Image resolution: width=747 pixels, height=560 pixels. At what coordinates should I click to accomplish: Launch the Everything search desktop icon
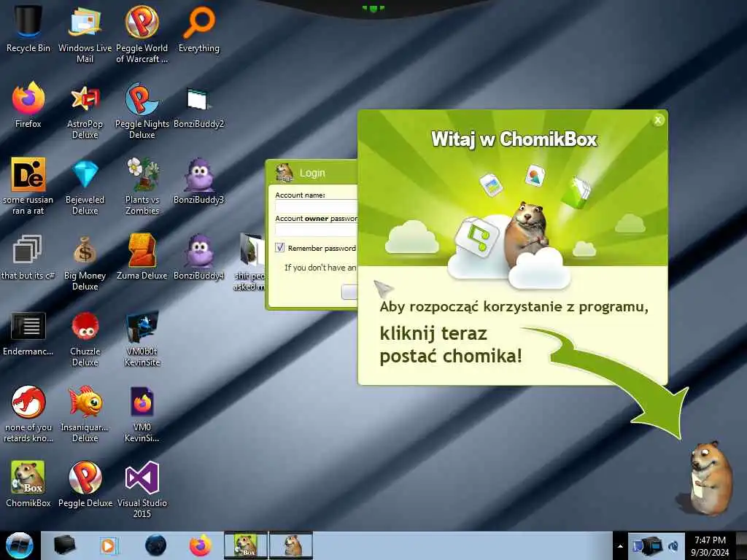[198, 29]
